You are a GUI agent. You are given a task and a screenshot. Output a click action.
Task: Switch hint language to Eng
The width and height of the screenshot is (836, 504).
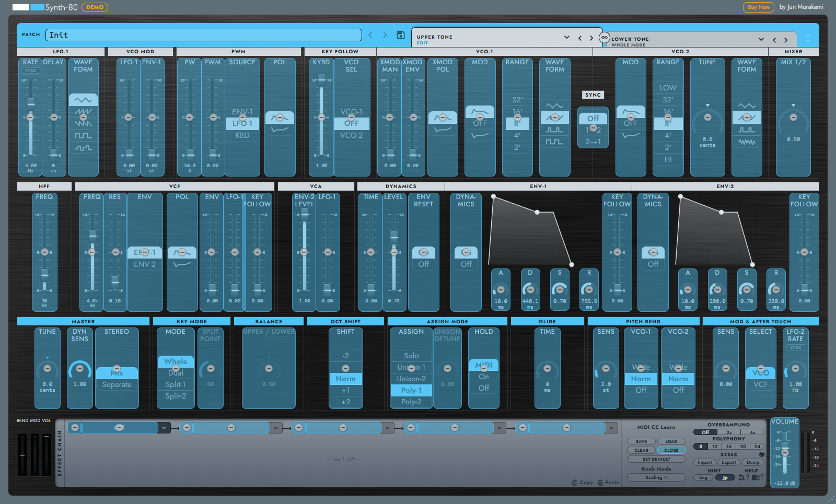click(703, 477)
